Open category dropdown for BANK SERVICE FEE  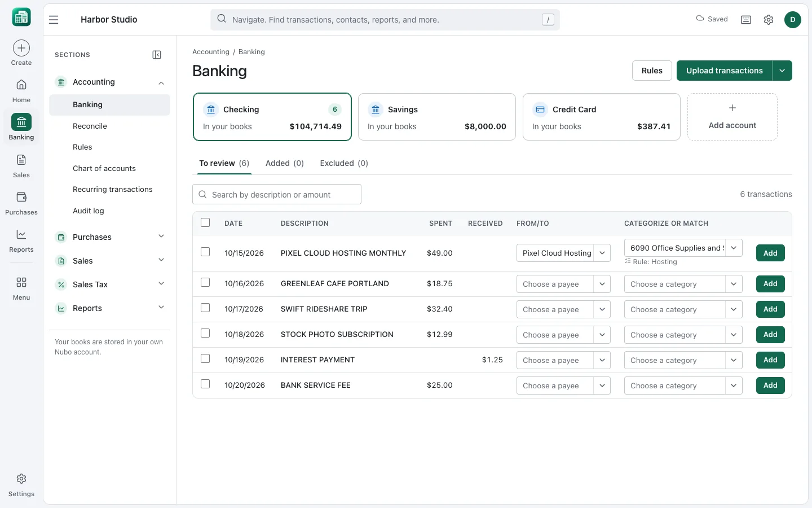click(734, 386)
